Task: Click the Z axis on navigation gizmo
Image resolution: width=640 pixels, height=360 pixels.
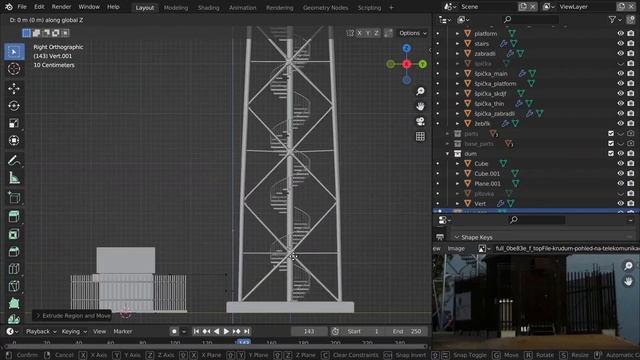Action: [x=407, y=48]
